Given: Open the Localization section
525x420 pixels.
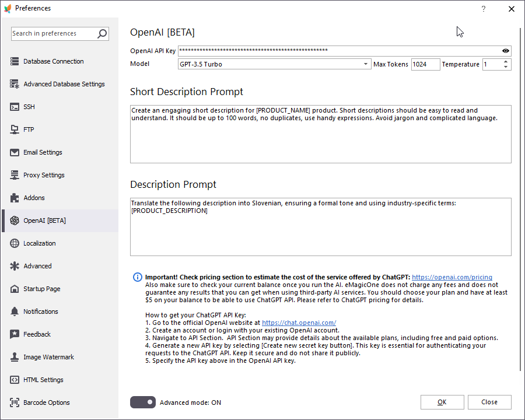Looking at the screenshot, I should pos(60,243).
